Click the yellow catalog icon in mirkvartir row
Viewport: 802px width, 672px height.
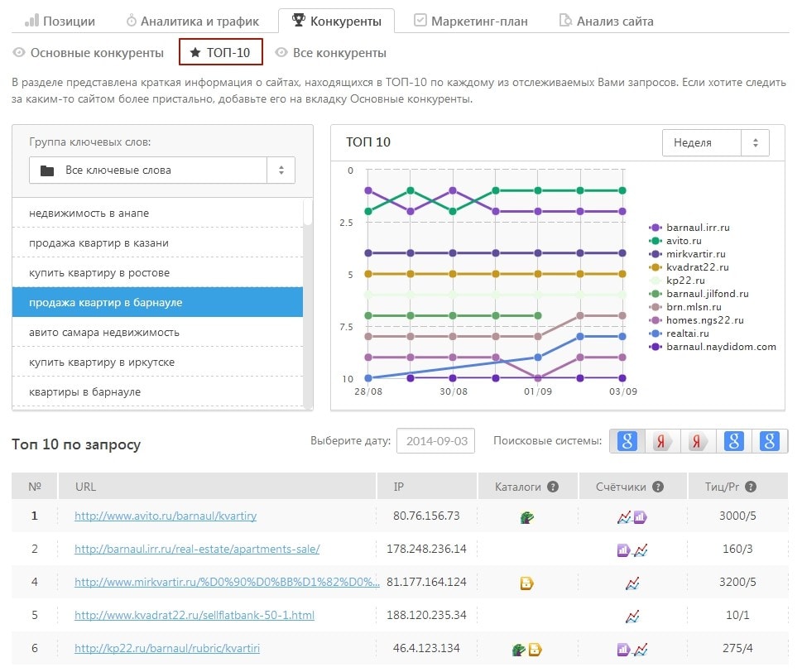tap(526, 583)
